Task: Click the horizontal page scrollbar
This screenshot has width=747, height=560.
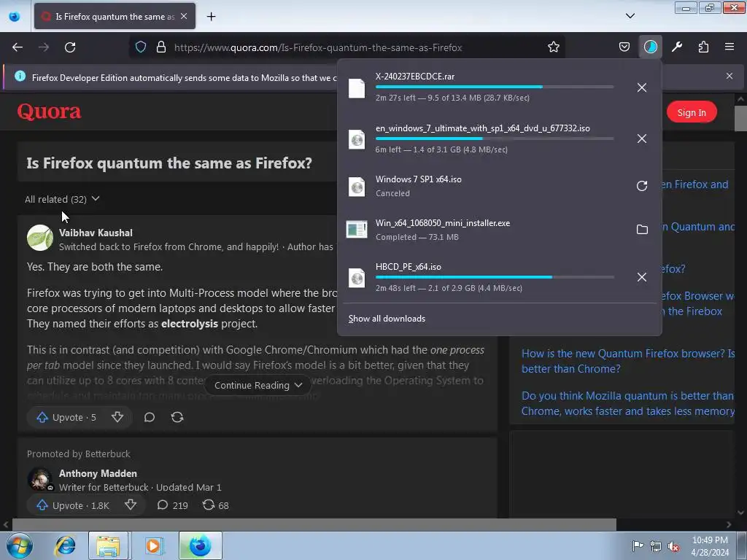Action: tap(314, 524)
